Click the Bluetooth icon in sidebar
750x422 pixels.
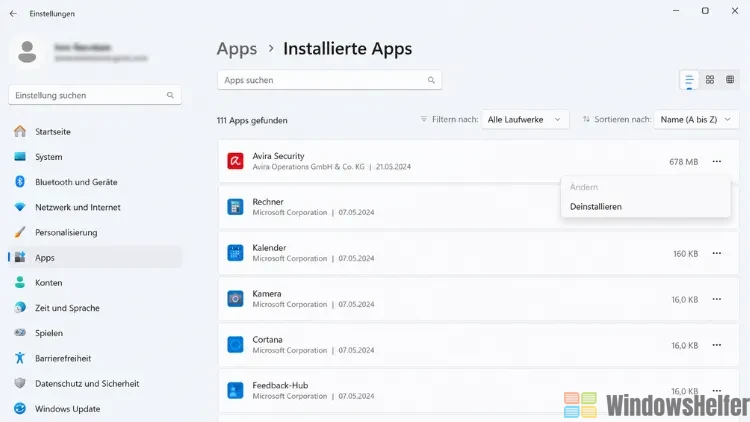point(20,182)
